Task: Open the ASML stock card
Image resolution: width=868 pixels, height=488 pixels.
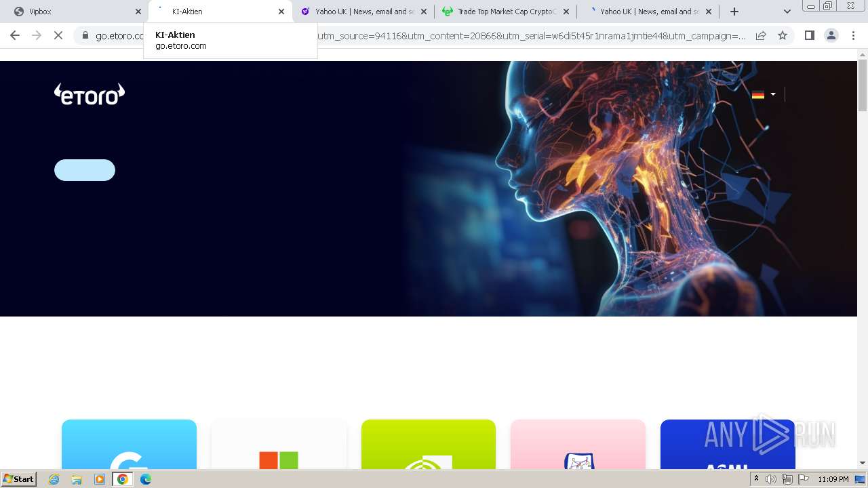Action: [x=728, y=444]
